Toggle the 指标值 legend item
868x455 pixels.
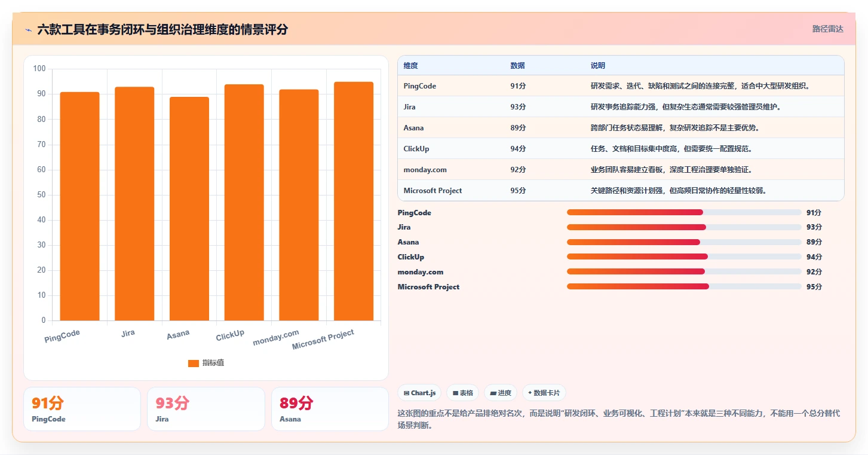206,363
